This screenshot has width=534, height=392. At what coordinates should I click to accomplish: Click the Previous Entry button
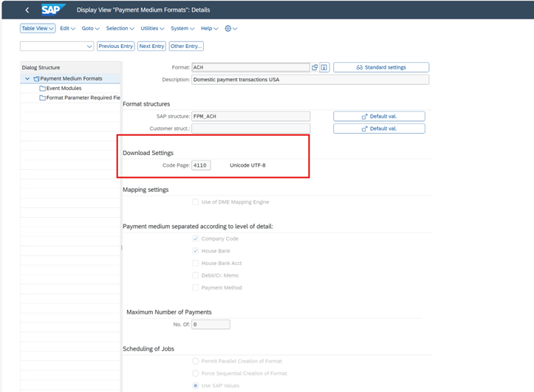point(116,47)
